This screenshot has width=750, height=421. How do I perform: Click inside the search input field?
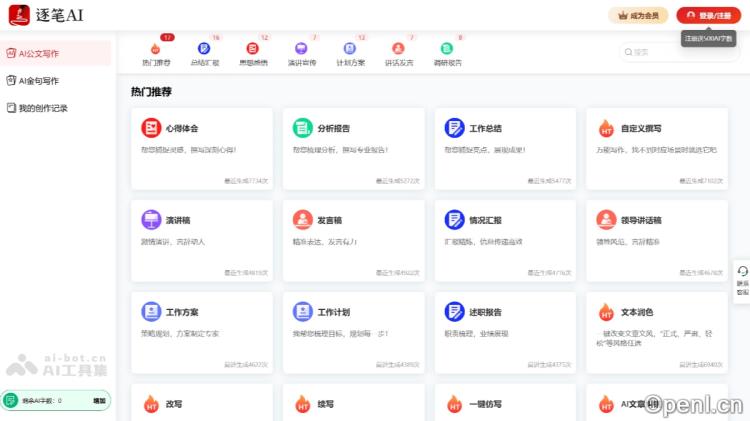coord(679,52)
